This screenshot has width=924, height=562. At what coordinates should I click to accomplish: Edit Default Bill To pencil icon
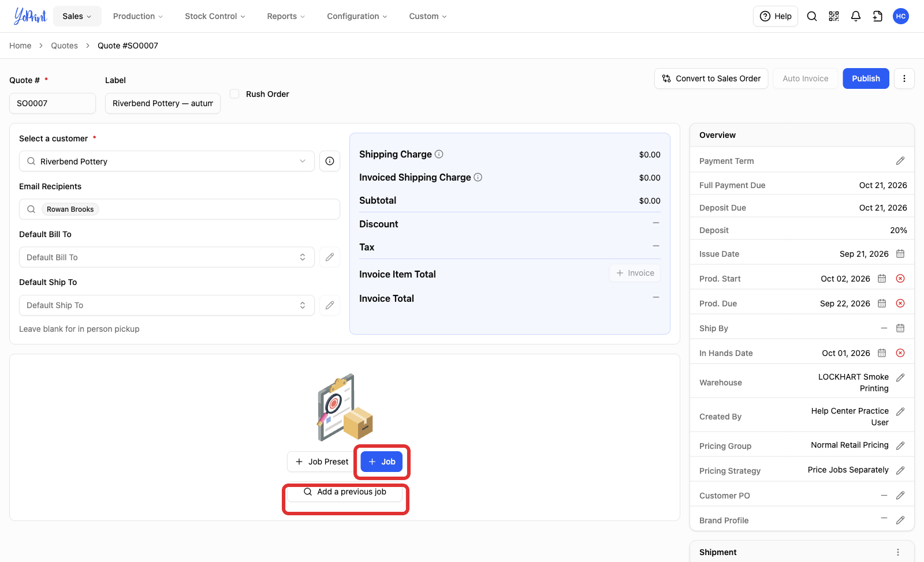(x=330, y=257)
